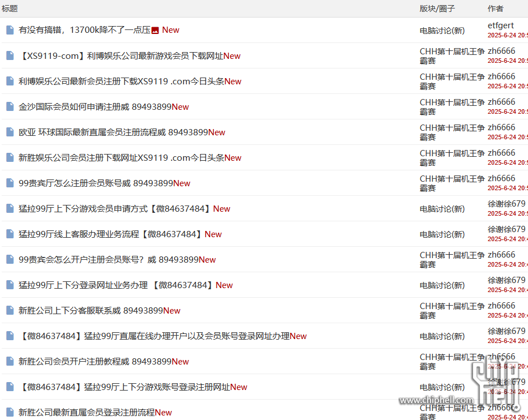This screenshot has width=528, height=420.
Task: Click document icon beside 猛拉99厅直属在线办理开户 thread
Action: tap(10, 336)
